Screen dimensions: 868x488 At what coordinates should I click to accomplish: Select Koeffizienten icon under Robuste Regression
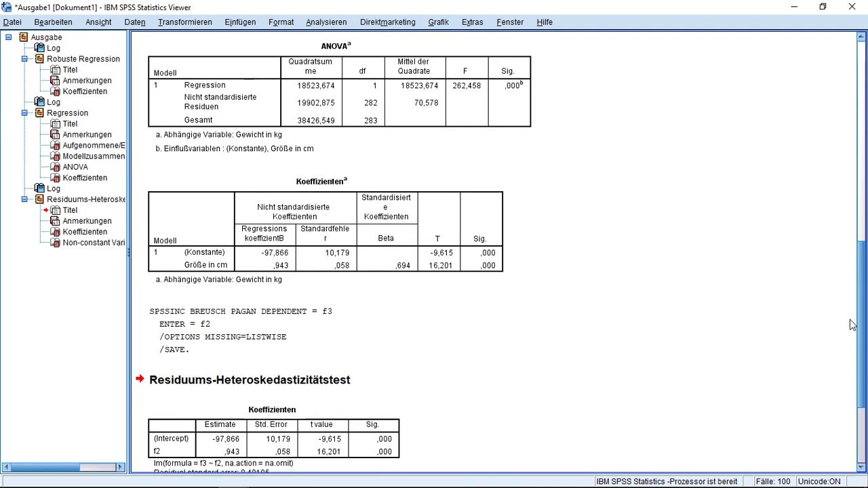pos(56,91)
